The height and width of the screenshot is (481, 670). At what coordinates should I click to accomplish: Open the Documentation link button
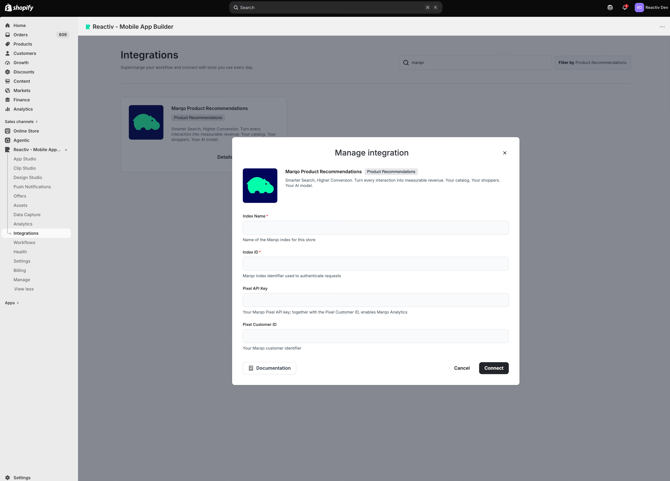(269, 368)
